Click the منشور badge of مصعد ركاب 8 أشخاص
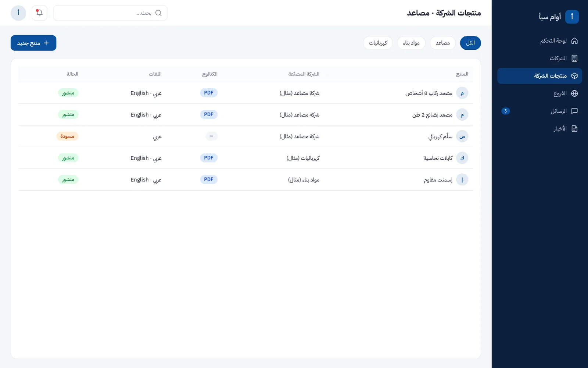588x368 pixels. [68, 93]
